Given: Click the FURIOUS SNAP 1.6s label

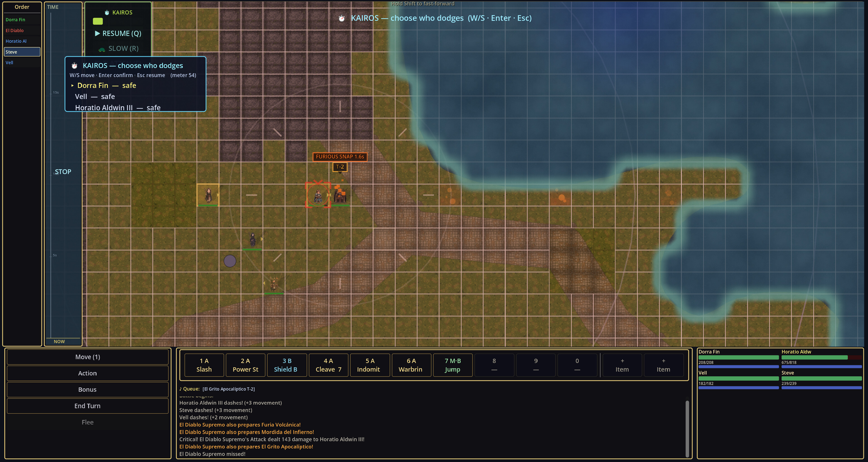Looking at the screenshot, I should 340,157.
